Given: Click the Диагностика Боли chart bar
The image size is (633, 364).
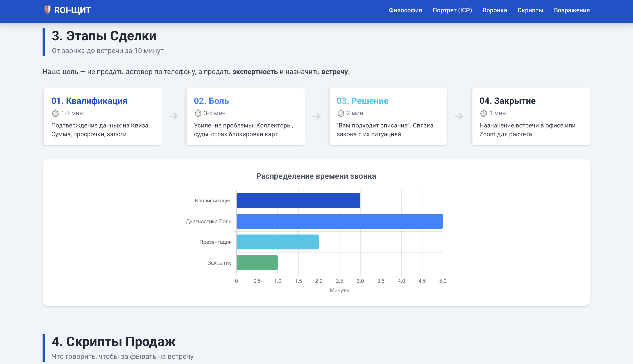Looking at the screenshot, I should tap(339, 221).
